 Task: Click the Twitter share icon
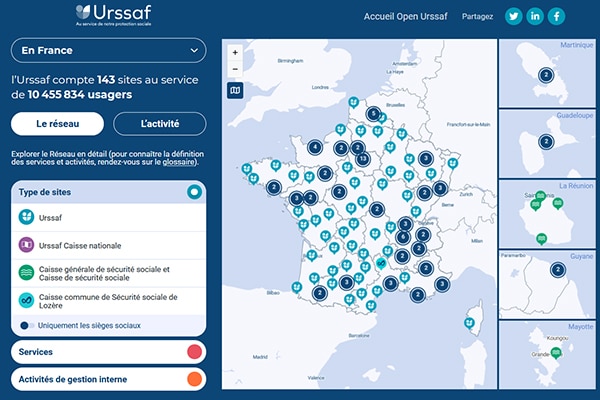click(x=513, y=16)
